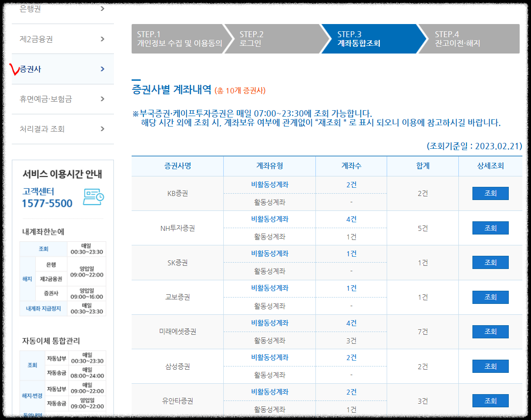This screenshot has width=531, height=420.
Task: Click the 증권사별 계좌내역 heading
Action: click(x=172, y=90)
